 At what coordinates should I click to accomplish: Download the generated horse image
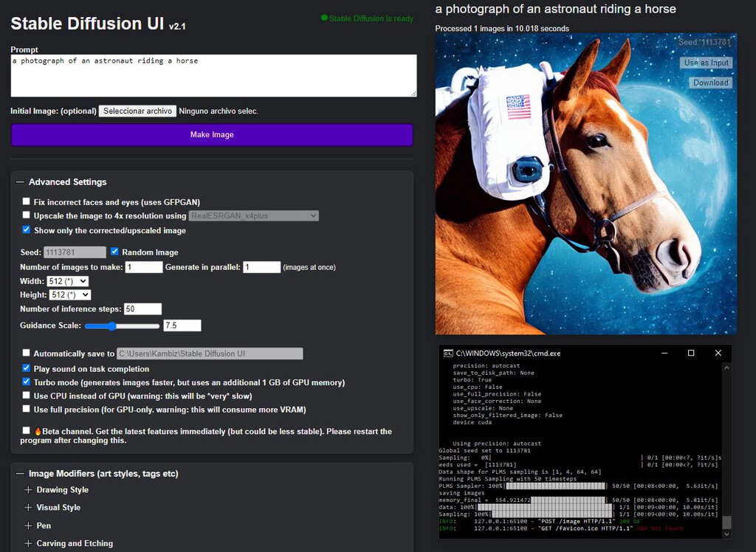710,83
